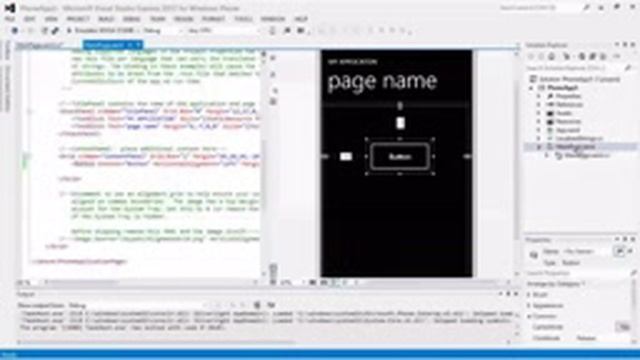
Task: Show event handlers in the Properties panel
Action: tap(631, 251)
